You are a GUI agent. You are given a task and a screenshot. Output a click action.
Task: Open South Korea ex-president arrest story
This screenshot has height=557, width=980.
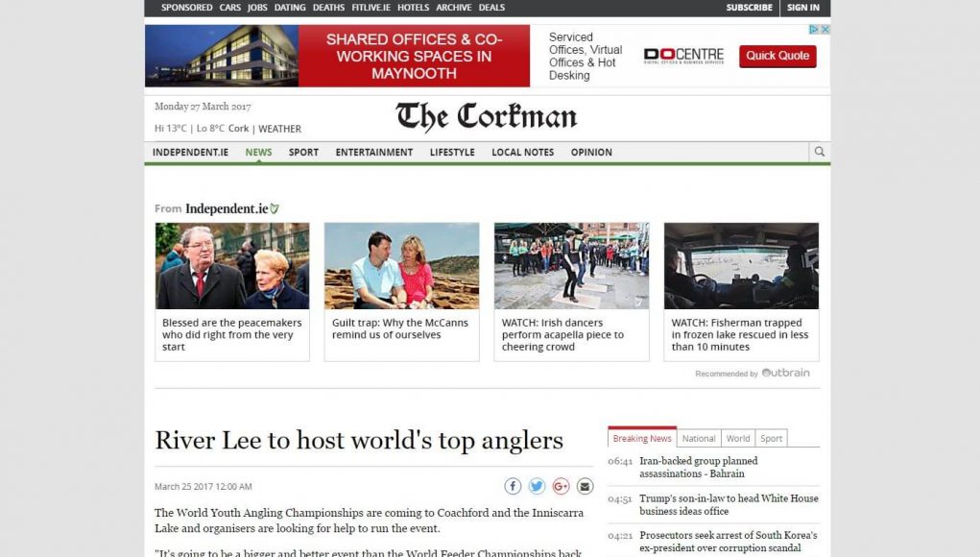(729, 542)
